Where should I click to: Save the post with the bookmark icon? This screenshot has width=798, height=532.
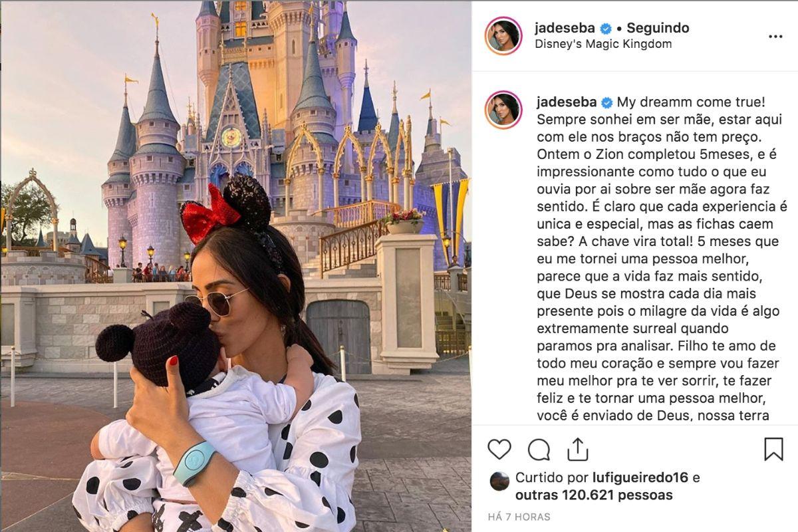(x=773, y=449)
